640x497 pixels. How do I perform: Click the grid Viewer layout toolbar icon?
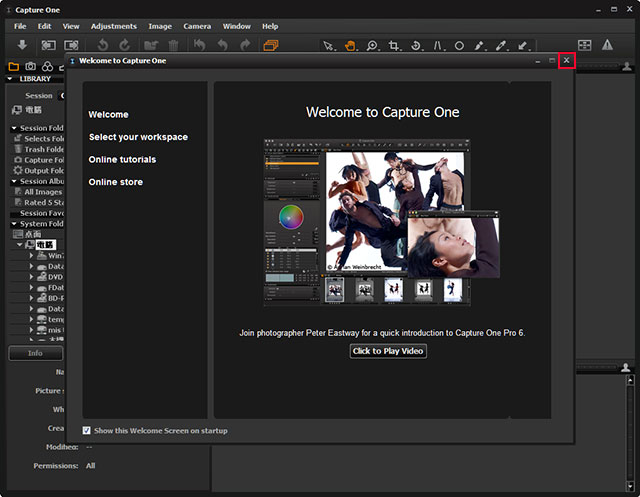(584, 45)
